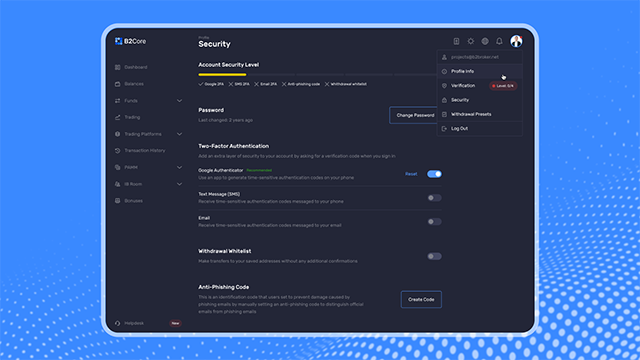Select the PAMM sidebar icon

118,167
